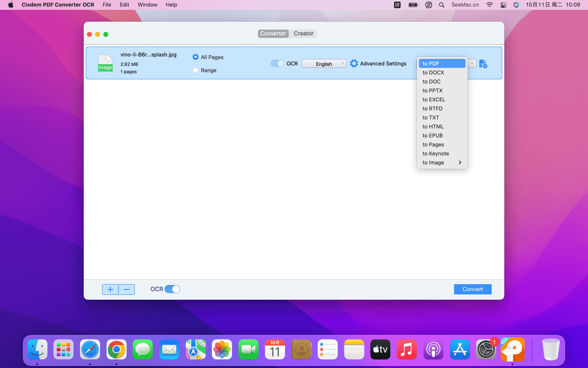
Task: Select to Pages output format
Action: point(442,145)
